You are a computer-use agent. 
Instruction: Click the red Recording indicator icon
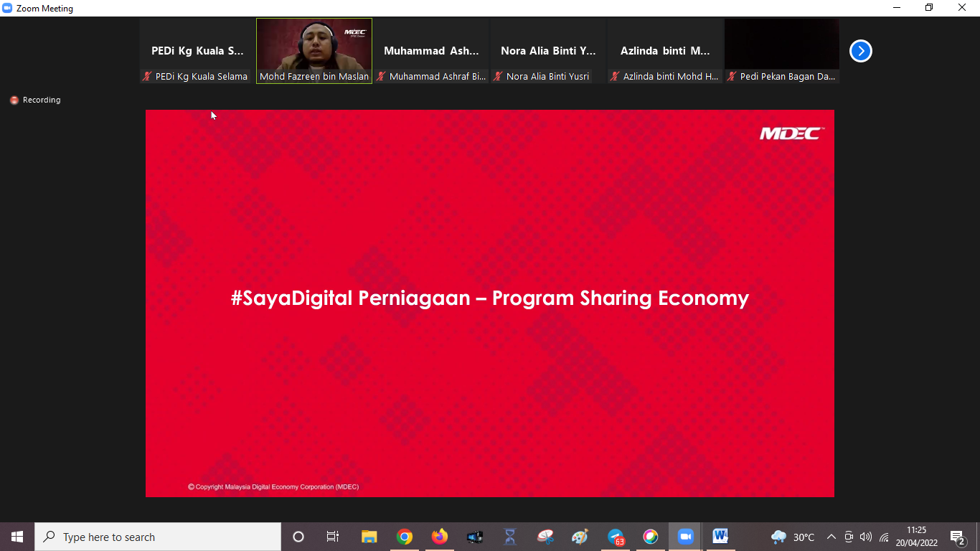(14, 100)
